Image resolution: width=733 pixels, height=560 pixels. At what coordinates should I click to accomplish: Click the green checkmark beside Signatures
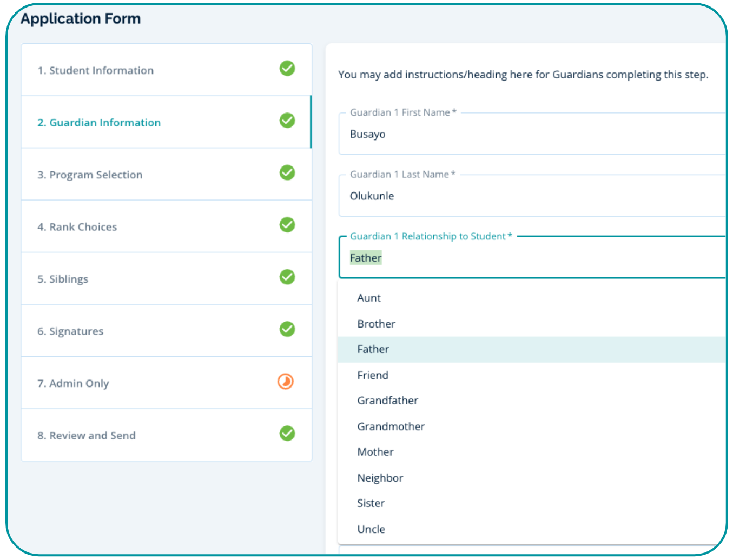287,329
